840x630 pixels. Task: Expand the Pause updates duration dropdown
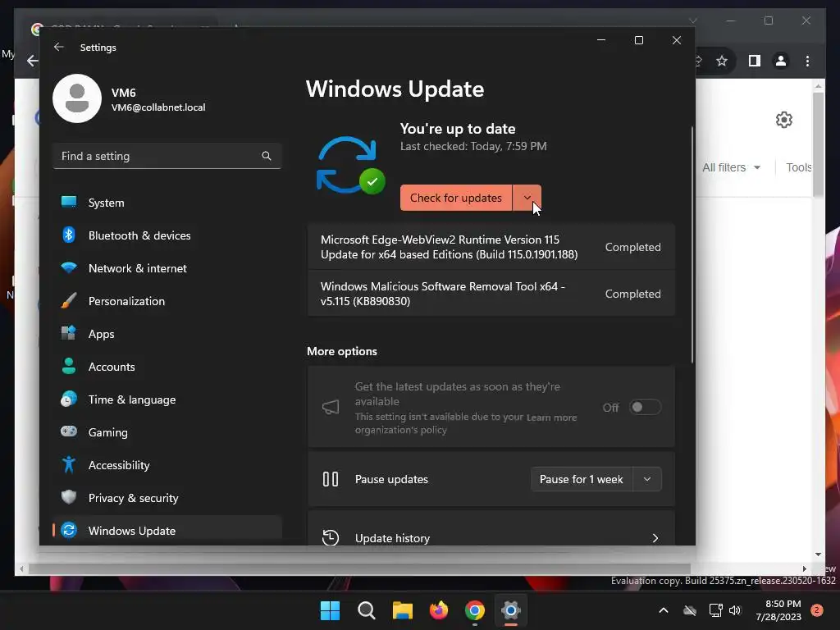[x=647, y=479]
